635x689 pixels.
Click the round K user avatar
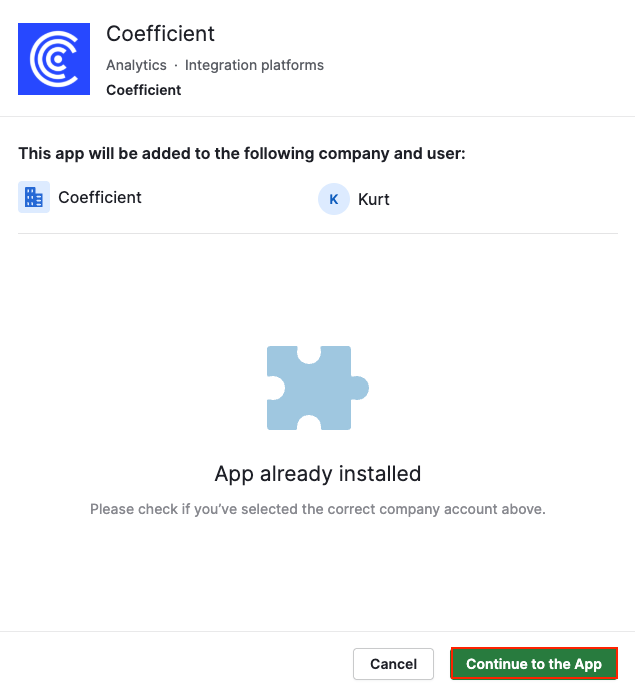tap(333, 199)
